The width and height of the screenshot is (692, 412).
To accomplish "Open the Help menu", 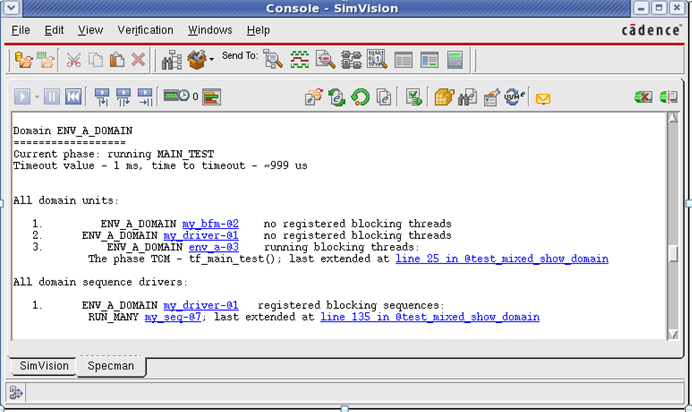I will 258,30.
